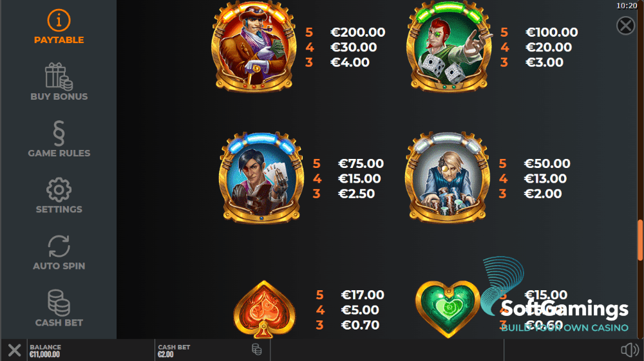Screen dimensions: 644x361
Task: Open the Buy Bonus gift icon
Action: click(59, 77)
